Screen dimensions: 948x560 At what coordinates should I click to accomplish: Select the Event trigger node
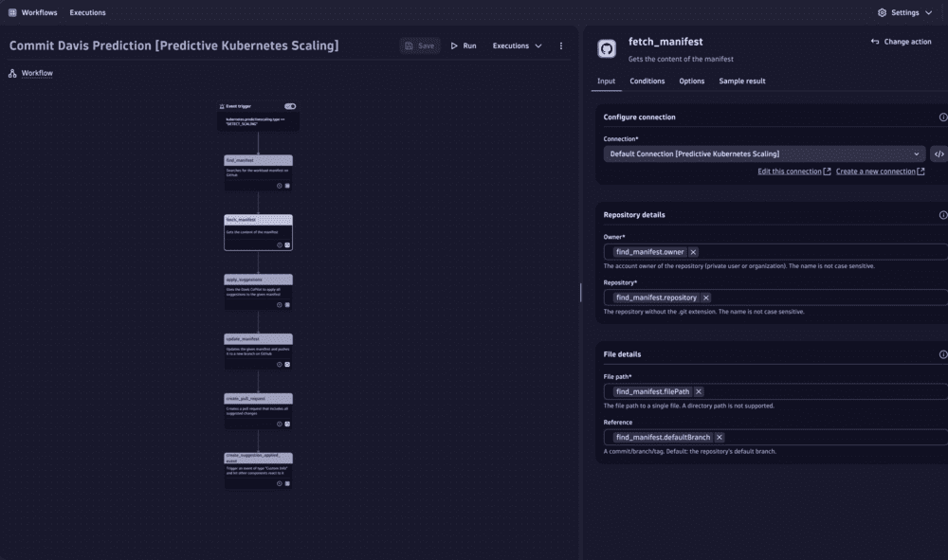[258, 116]
